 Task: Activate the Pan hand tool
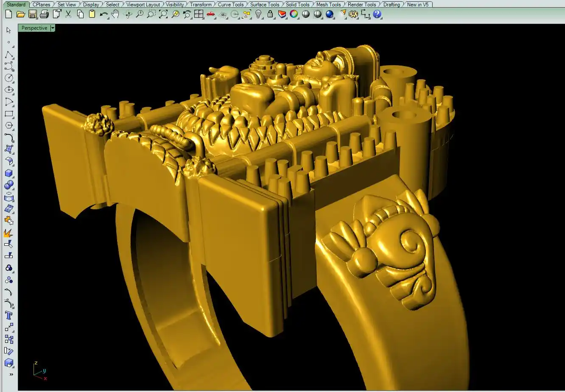[115, 14]
